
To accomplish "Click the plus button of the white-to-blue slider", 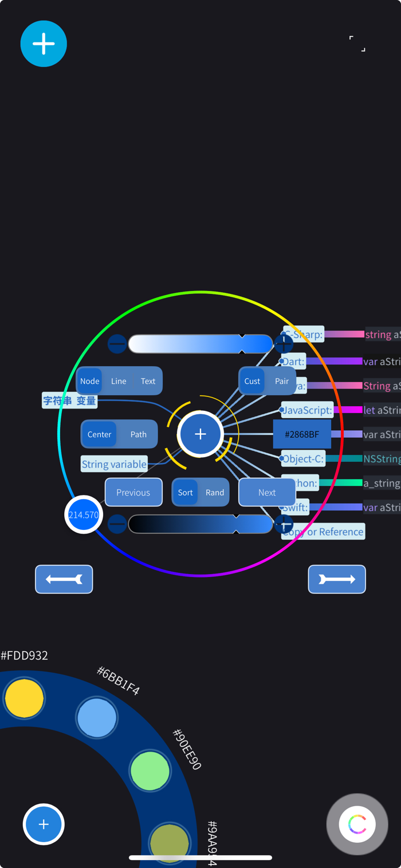I will point(284,344).
